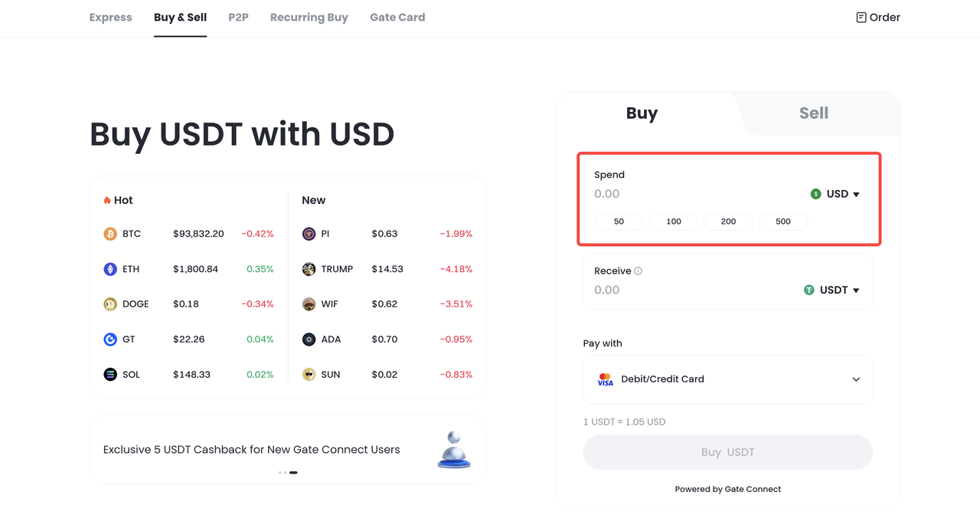Open the USD currency dropdown
Screen dimensions: 980x528
coord(835,194)
